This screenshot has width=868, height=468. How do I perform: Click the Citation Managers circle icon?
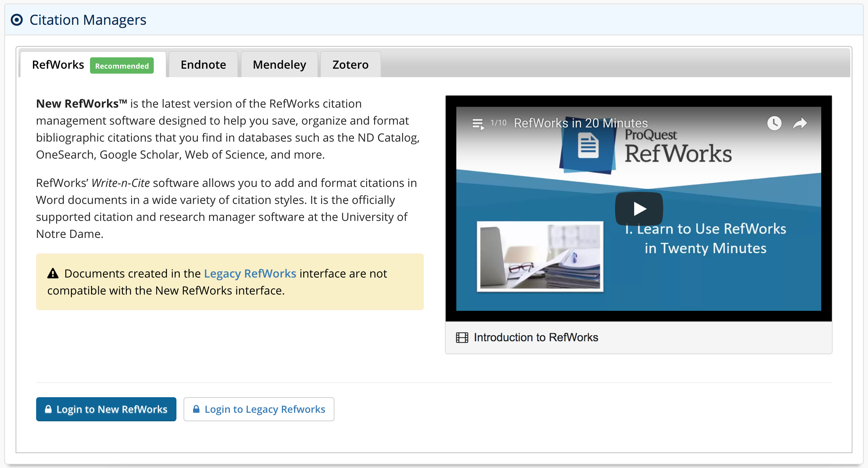click(17, 20)
